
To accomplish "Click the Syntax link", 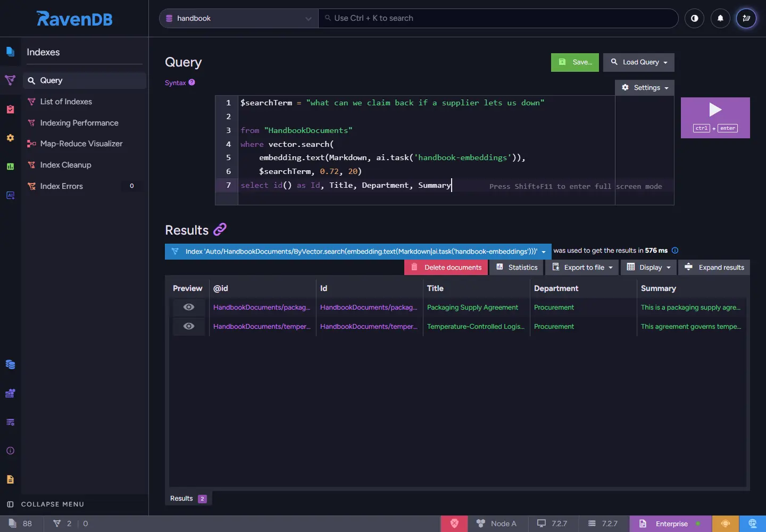I will pyautogui.click(x=175, y=83).
